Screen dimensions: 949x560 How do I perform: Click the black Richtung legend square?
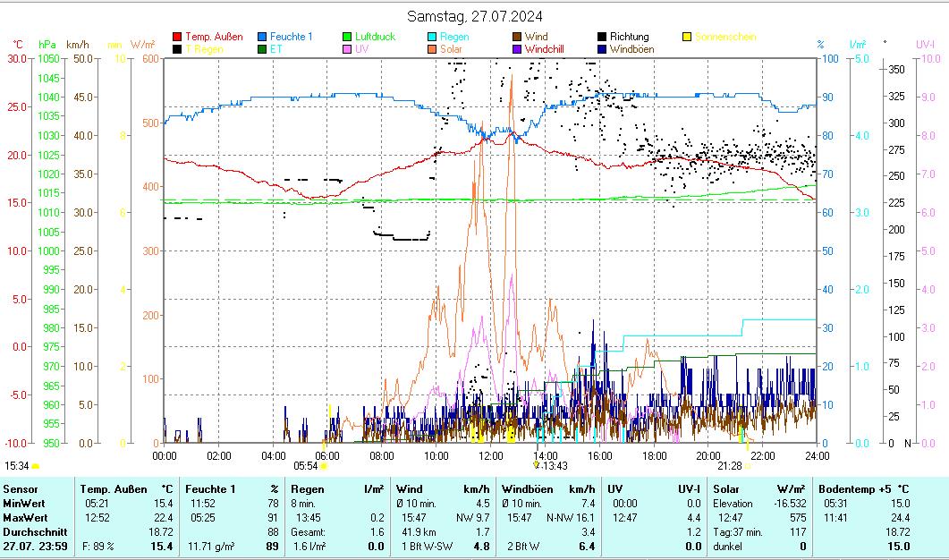(x=602, y=37)
